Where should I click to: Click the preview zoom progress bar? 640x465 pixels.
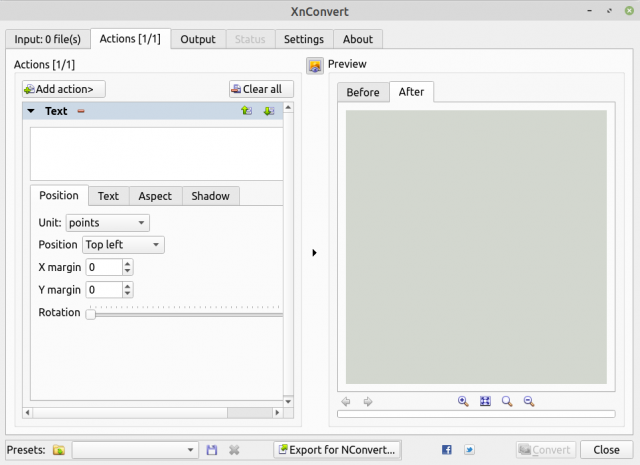click(x=476, y=414)
